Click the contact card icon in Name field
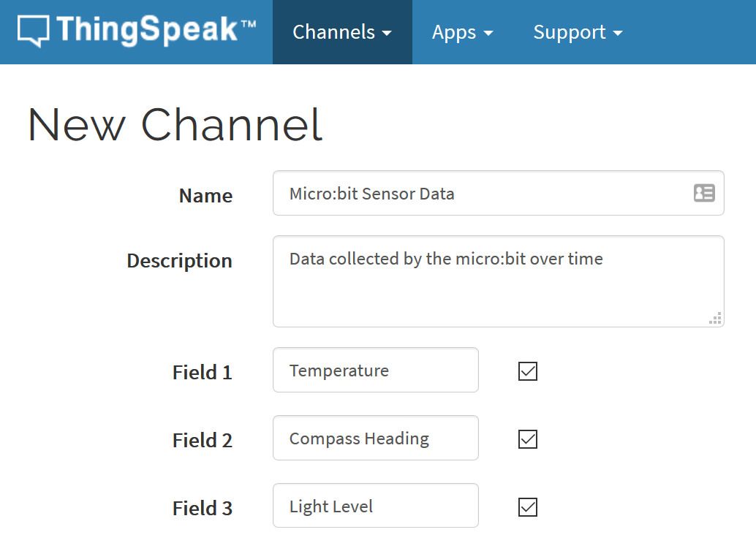Viewport: 756px width, 543px height. [x=703, y=193]
